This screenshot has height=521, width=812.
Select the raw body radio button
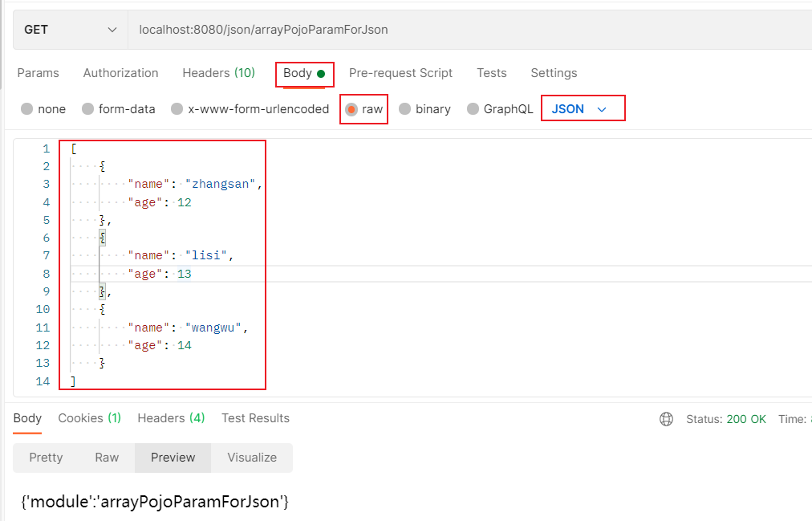pyautogui.click(x=351, y=109)
